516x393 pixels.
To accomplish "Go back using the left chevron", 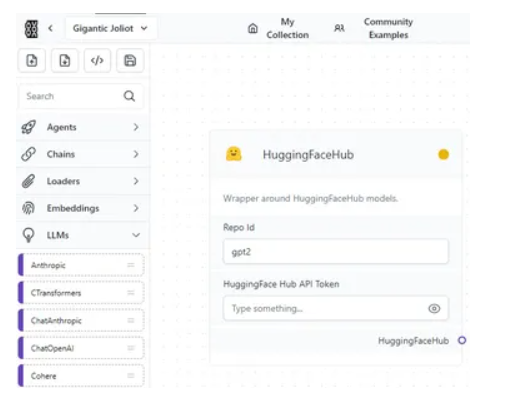I will [x=50, y=28].
